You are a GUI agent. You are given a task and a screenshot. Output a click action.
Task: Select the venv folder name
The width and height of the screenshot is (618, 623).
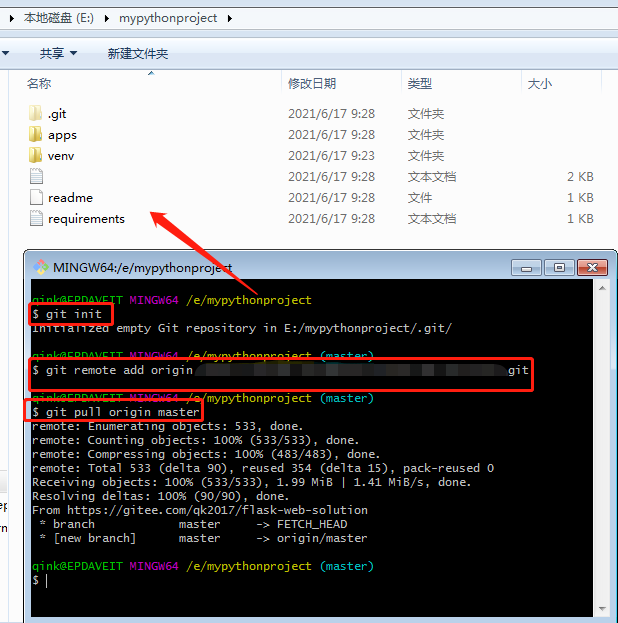tap(61, 156)
